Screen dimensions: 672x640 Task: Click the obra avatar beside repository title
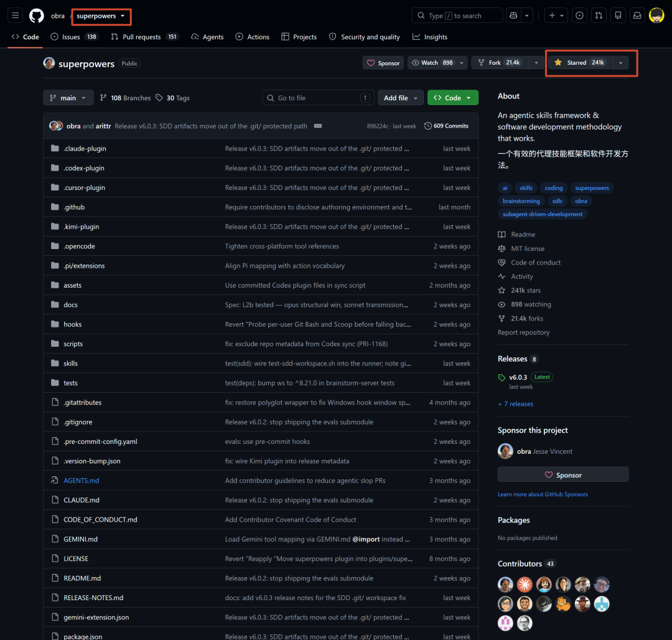point(49,63)
